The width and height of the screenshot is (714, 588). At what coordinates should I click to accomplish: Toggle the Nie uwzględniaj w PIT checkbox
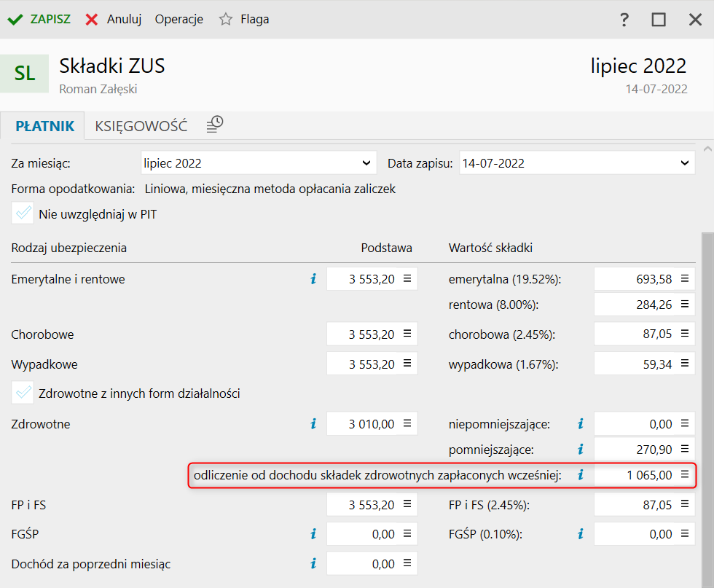[24, 214]
